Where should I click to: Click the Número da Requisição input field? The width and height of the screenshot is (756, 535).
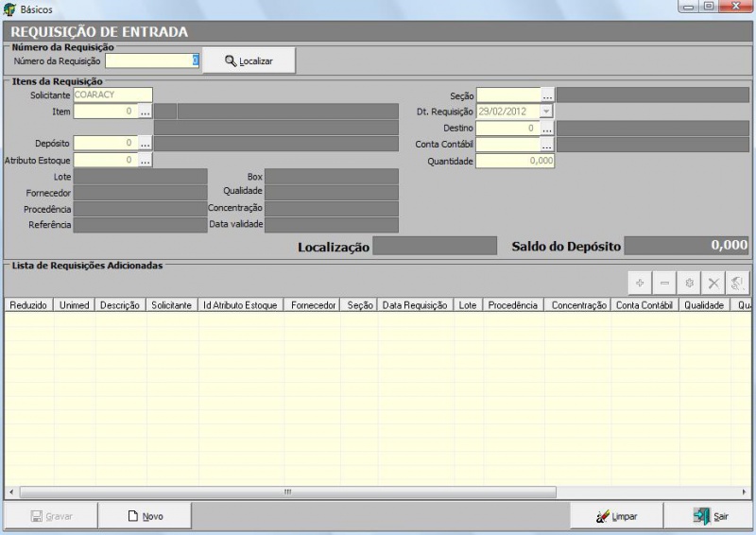point(151,60)
